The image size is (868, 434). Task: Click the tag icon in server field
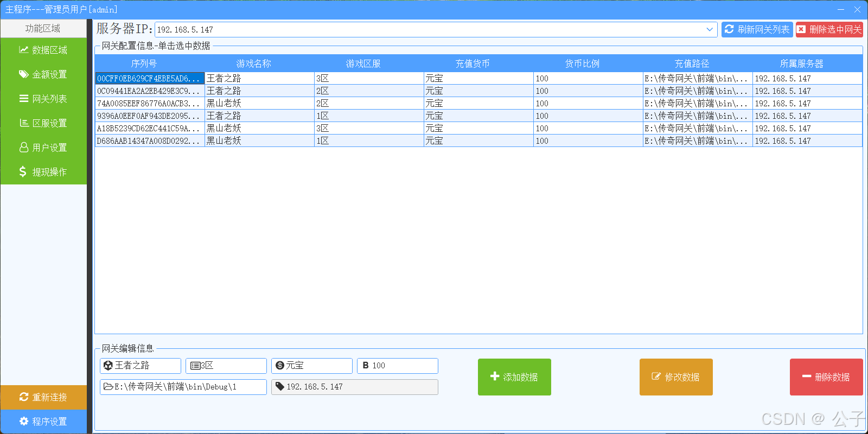coord(280,387)
